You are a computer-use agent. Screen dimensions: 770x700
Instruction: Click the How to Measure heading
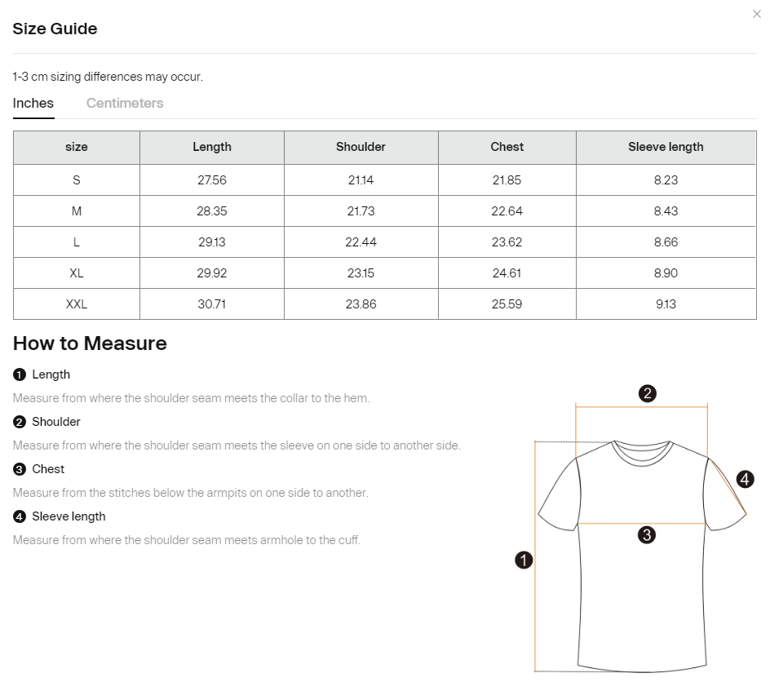coord(90,343)
